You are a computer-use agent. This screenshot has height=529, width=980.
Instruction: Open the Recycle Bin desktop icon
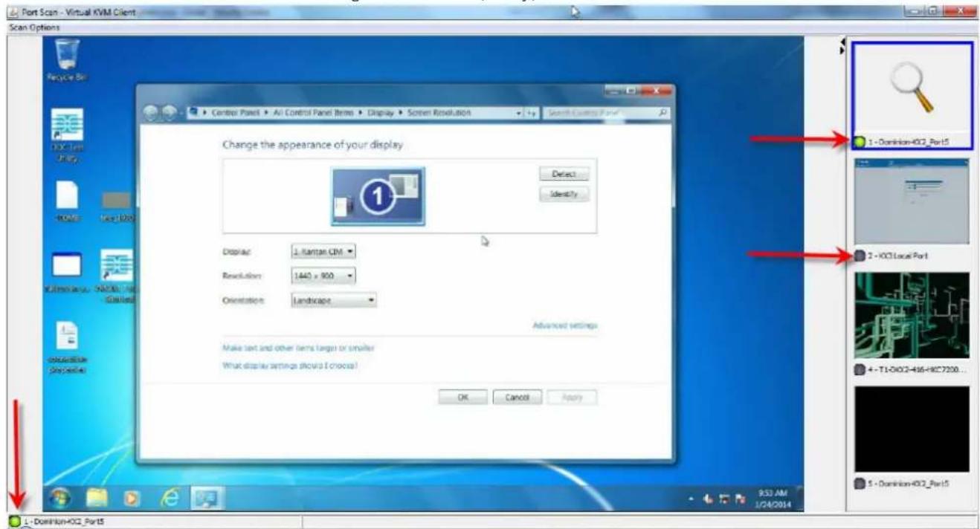click(x=68, y=59)
